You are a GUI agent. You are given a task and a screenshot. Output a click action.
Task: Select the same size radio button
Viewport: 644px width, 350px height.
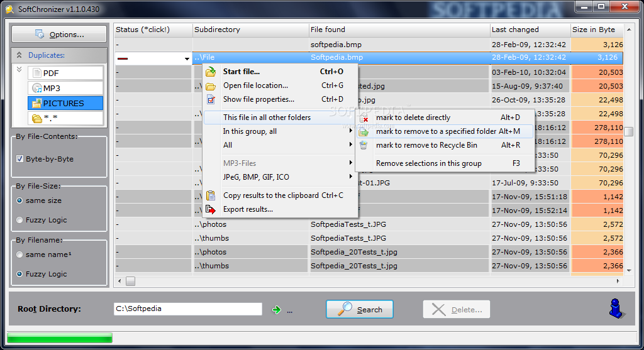pyautogui.click(x=19, y=200)
